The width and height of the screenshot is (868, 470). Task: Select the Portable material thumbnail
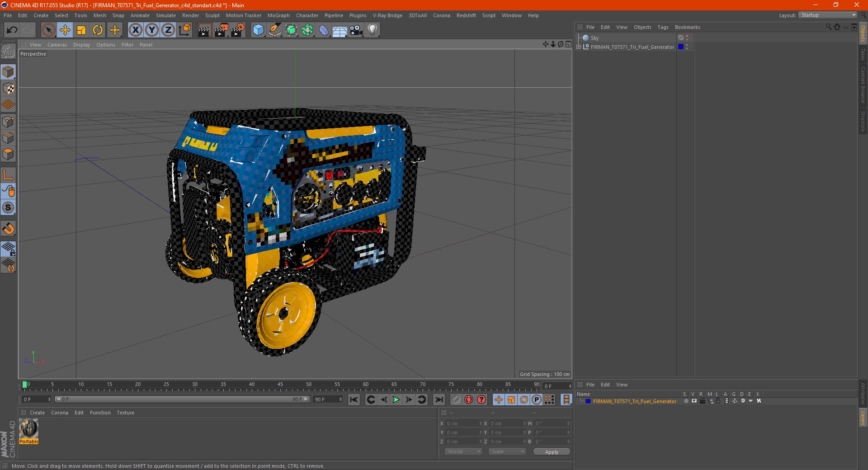pos(28,428)
